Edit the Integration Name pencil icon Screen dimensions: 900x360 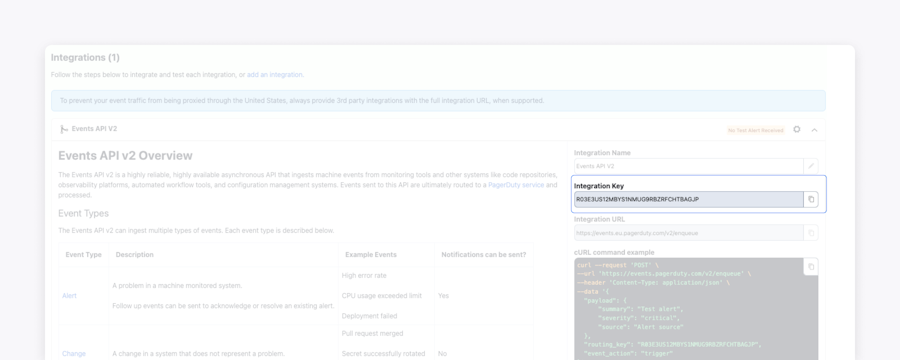[x=811, y=166]
